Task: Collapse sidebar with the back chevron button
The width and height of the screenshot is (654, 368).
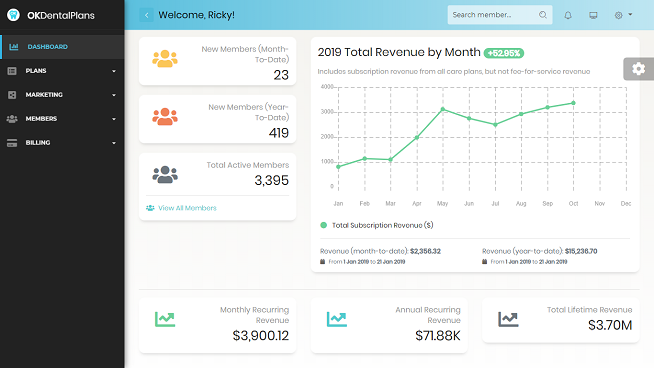Action: pos(146,15)
